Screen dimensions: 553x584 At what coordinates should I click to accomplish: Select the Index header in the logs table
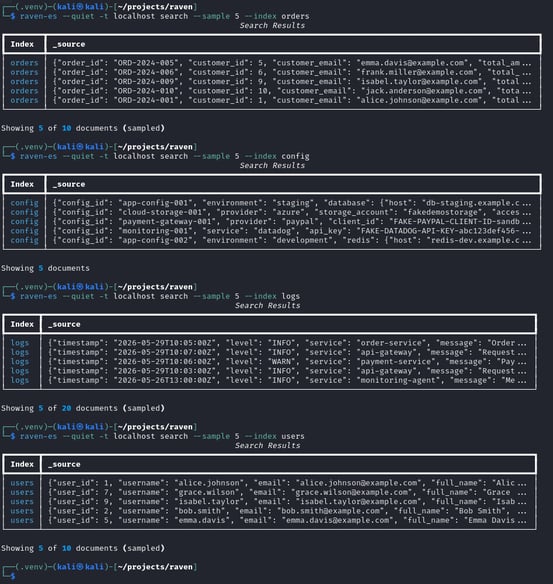coord(22,324)
